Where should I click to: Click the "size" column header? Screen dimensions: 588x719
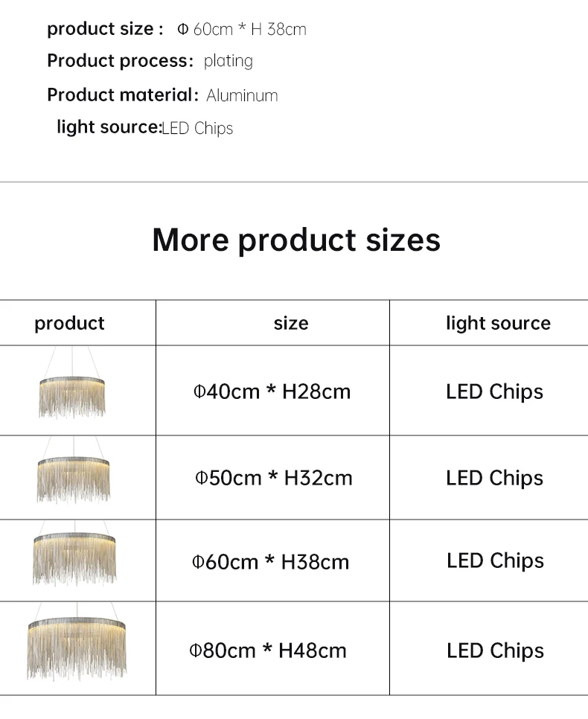coord(290,323)
